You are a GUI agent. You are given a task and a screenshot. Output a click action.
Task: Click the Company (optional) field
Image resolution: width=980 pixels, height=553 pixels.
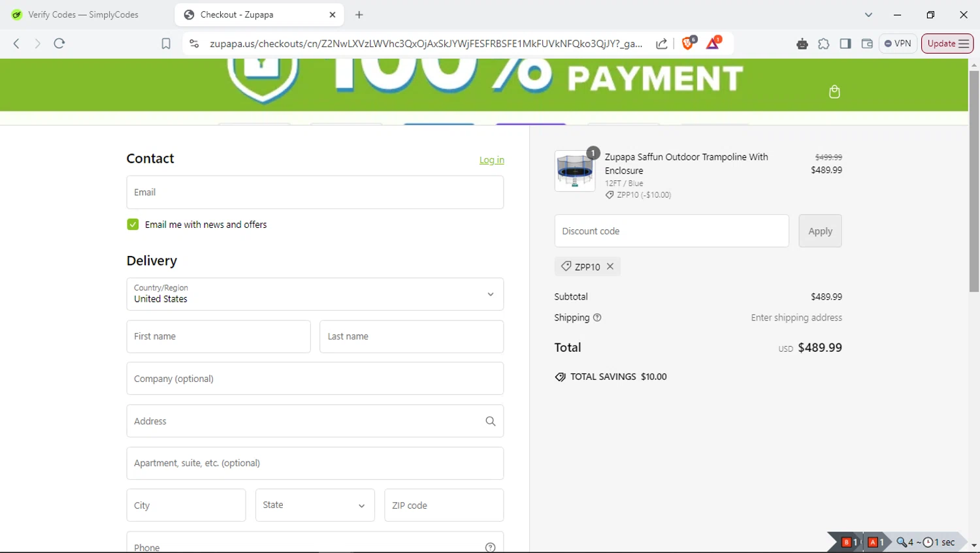pyautogui.click(x=315, y=379)
